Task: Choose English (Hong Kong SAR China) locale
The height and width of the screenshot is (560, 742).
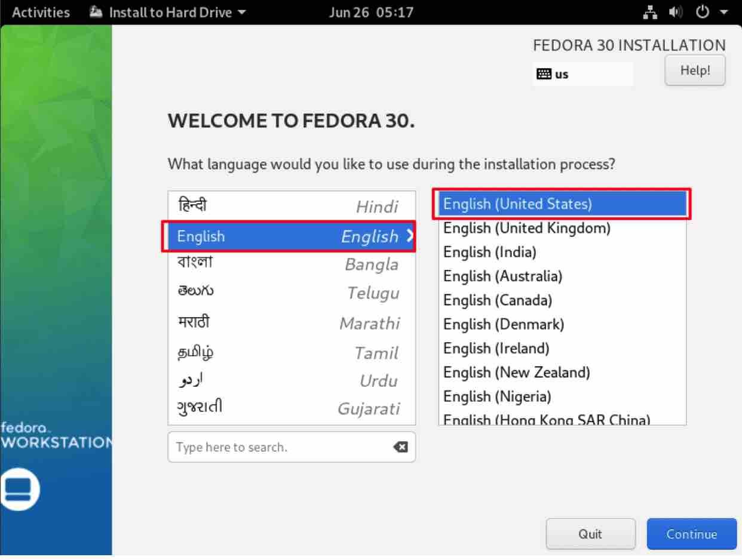Action: pos(562,417)
